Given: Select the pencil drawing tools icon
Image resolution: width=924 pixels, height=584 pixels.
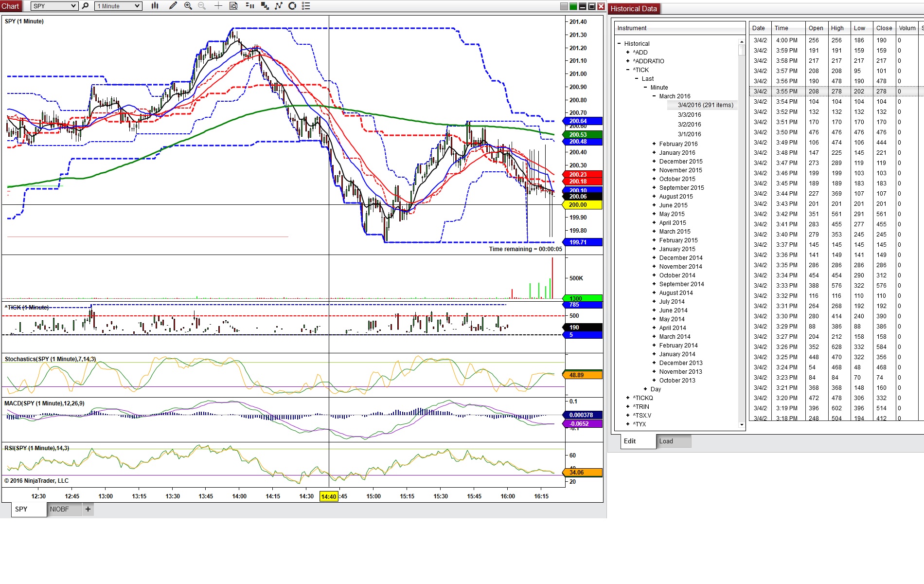Looking at the screenshot, I should click(173, 6).
